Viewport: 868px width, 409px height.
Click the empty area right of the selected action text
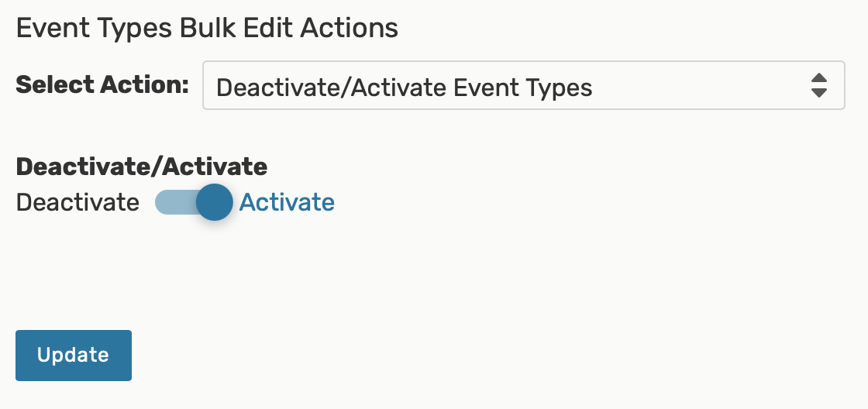click(x=697, y=86)
